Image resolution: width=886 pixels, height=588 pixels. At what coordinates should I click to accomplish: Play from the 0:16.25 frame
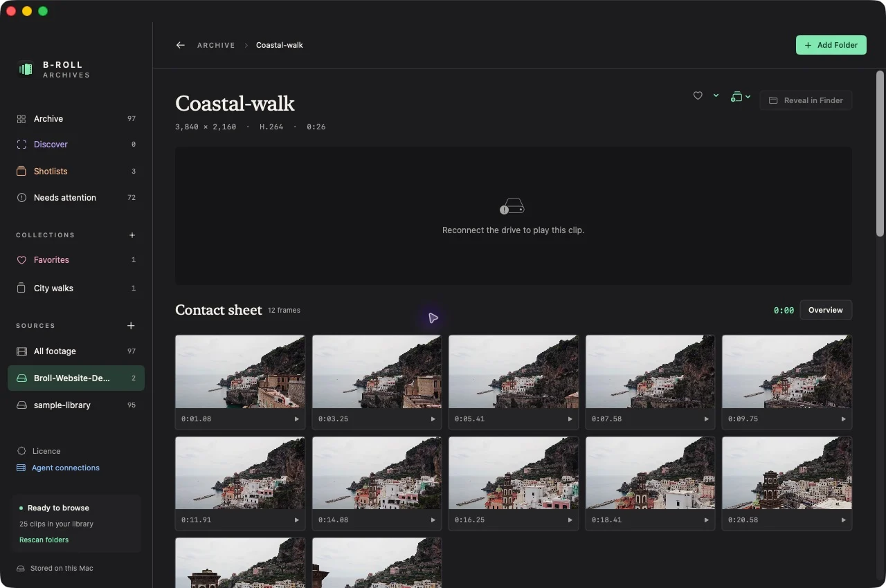[570, 520]
